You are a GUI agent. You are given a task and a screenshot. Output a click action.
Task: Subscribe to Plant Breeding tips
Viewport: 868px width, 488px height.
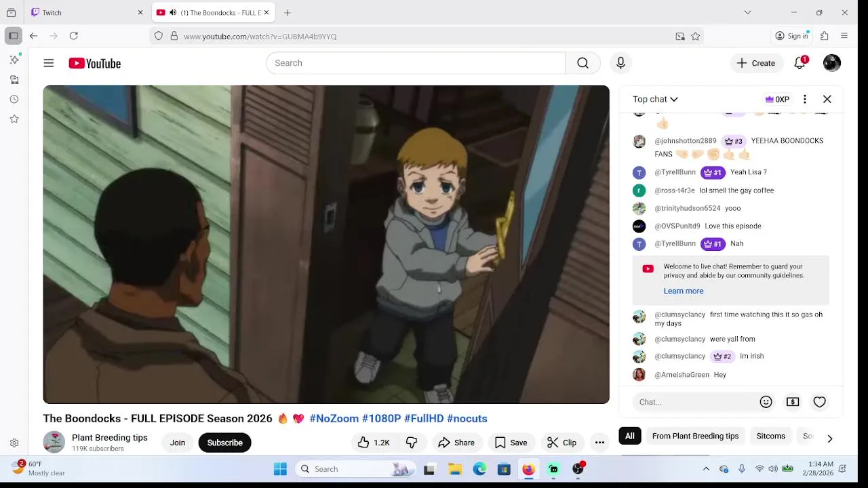(224, 443)
